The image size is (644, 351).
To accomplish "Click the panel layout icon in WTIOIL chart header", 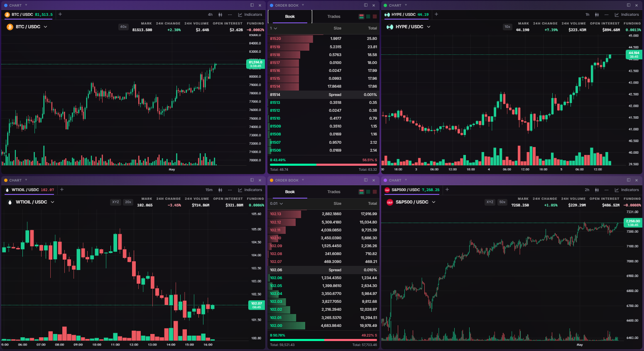I will 252,180.
